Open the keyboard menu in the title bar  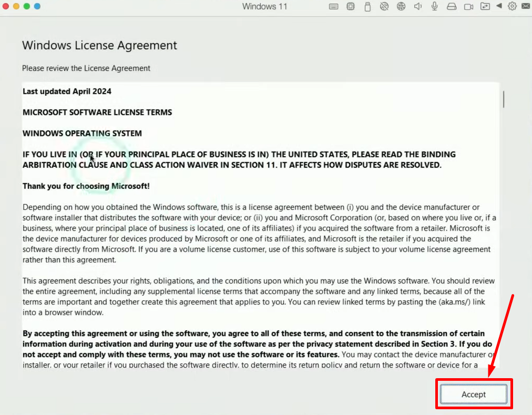333,6
